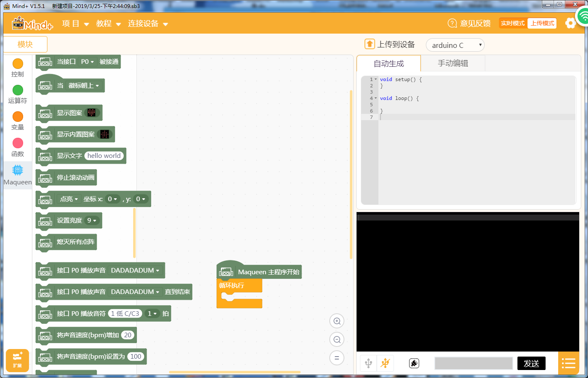Viewport: 588px width, 378px height.
Task: Open the 教程 tutorial menu
Action: click(108, 24)
